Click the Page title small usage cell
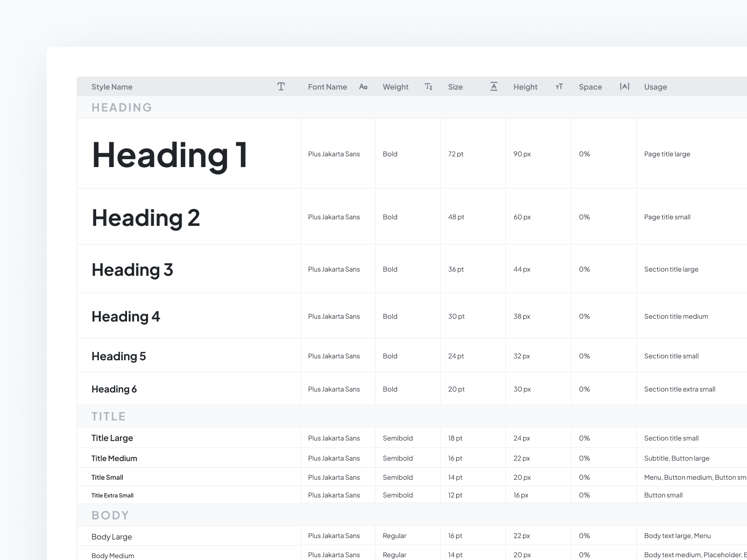Image resolution: width=747 pixels, height=560 pixels. tap(667, 217)
